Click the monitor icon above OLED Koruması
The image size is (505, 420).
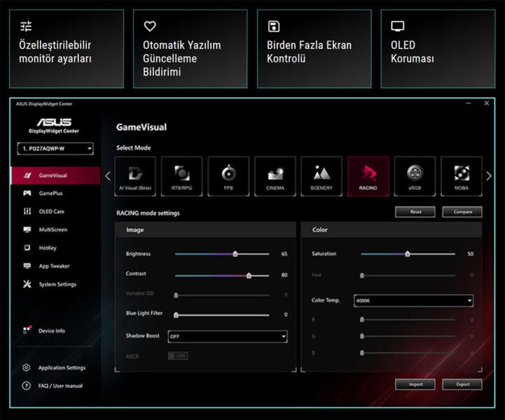397,26
